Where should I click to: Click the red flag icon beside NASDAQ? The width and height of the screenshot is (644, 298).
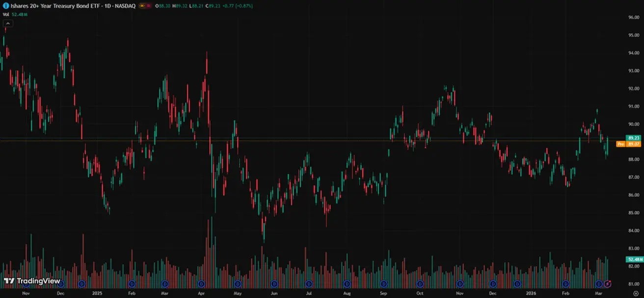(x=149, y=6)
